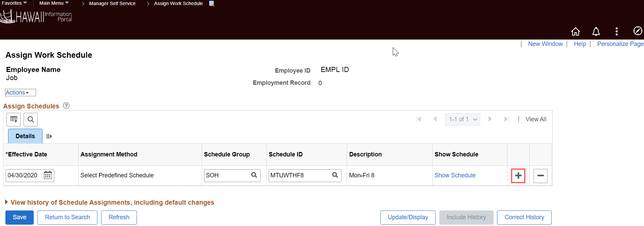644x226 pixels.
Task: Click the Assign Schedules help question mark
Action: coord(66,105)
